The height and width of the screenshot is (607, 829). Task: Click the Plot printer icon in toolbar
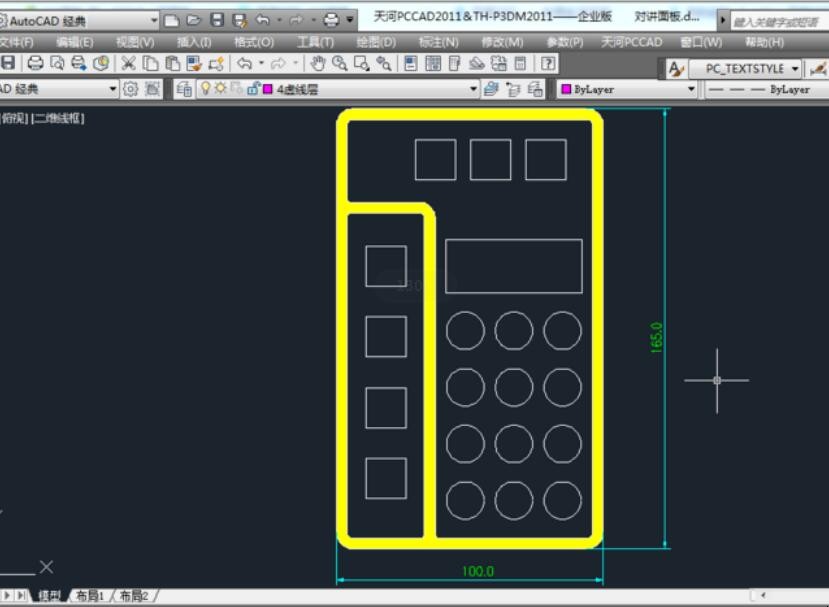35,63
